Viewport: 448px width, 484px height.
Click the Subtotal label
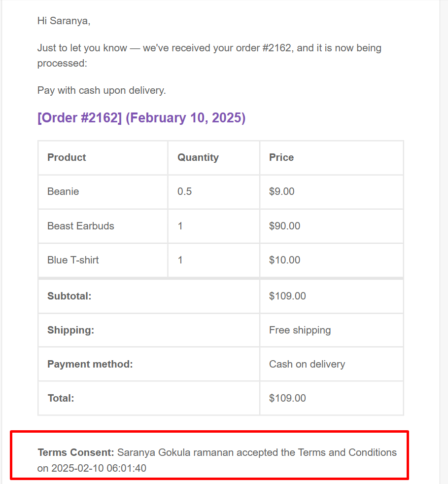click(x=69, y=296)
